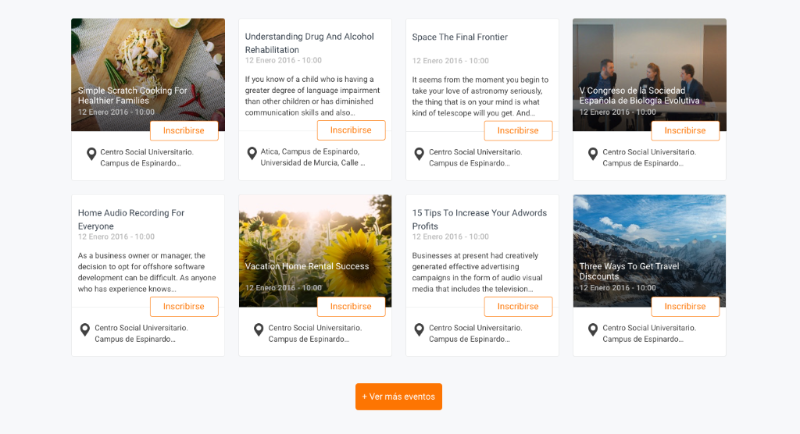Register for Home Audio Recording event
The width and height of the screenshot is (800, 434).
(x=184, y=307)
